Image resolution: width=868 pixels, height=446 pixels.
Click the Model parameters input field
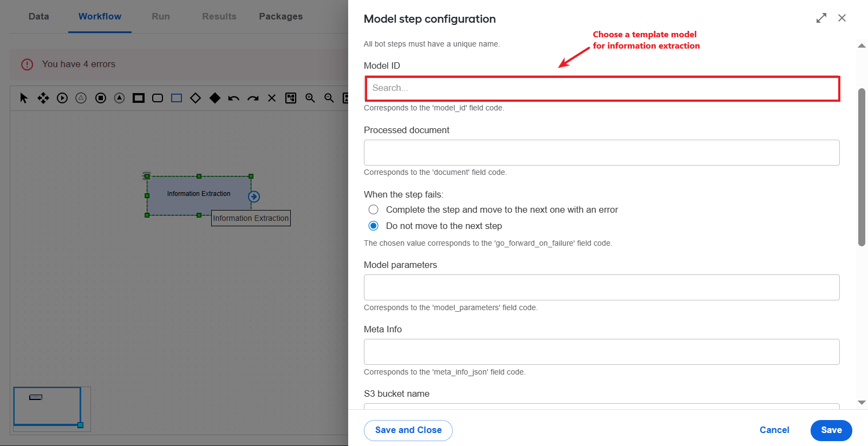(602, 287)
